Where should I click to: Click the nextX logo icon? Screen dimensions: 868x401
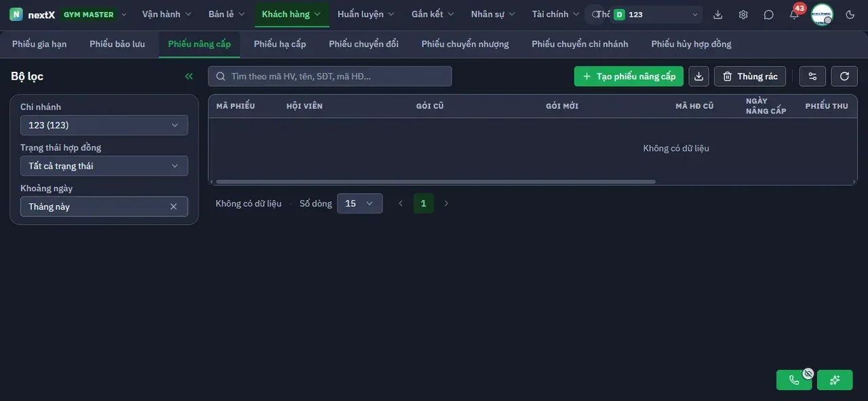click(16, 14)
